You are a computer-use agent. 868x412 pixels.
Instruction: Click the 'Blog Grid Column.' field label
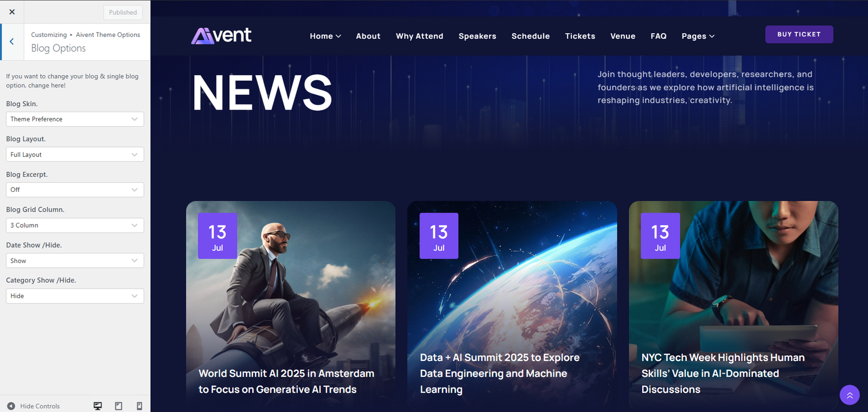click(35, 210)
